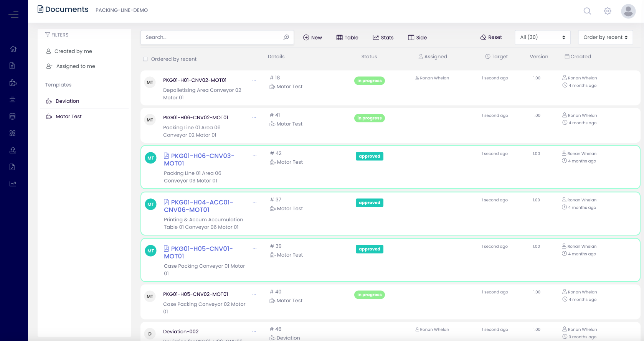Create a New document
The width and height of the screenshot is (644, 341).
(x=312, y=37)
